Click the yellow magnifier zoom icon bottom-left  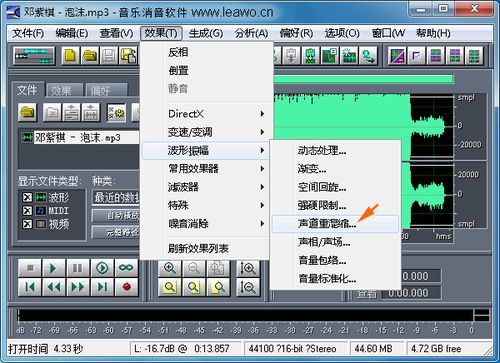pyautogui.click(x=170, y=287)
